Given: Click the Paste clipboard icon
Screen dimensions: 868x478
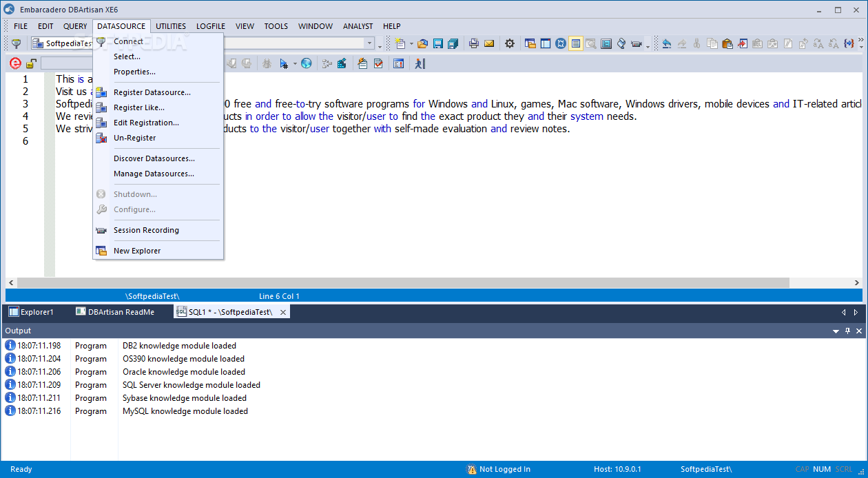Looking at the screenshot, I should pos(727,43).
